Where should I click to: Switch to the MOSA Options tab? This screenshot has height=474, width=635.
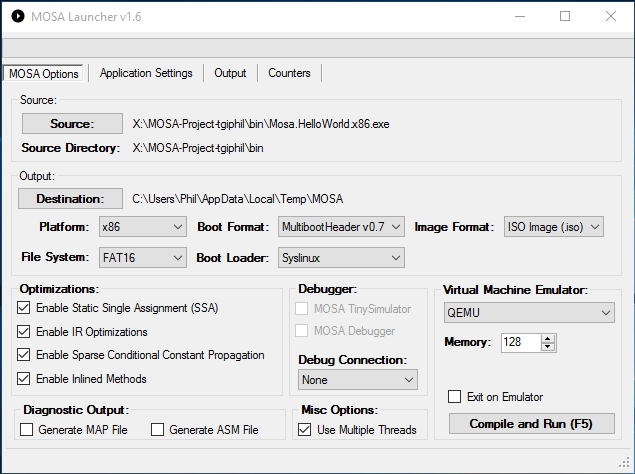point(43,74)
